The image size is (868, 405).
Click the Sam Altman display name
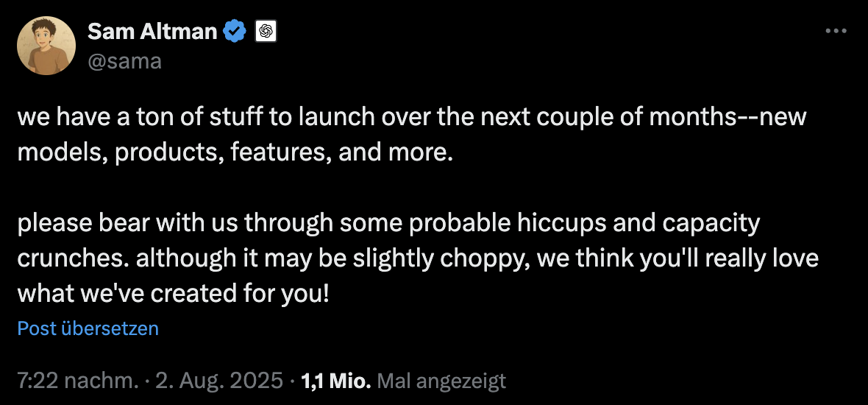click(x=152, y=32)
